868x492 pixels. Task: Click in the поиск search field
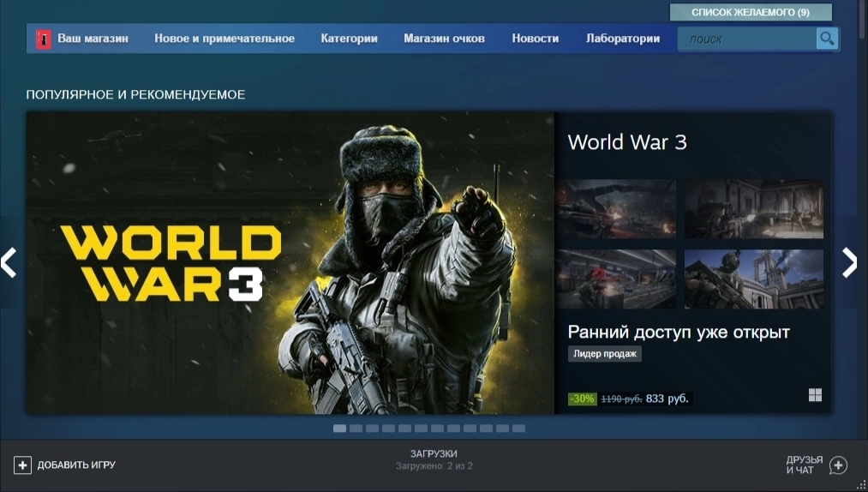(x=747, y=39)
